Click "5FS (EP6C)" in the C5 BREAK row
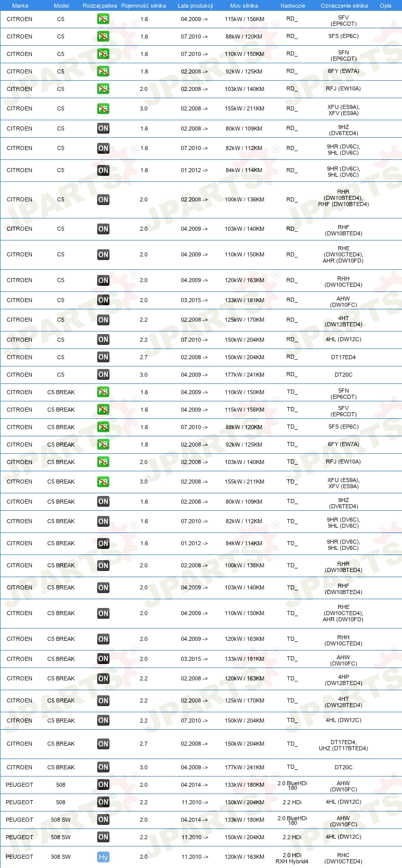The width and height of the screenshot is (402, 868). pos(343,427)
